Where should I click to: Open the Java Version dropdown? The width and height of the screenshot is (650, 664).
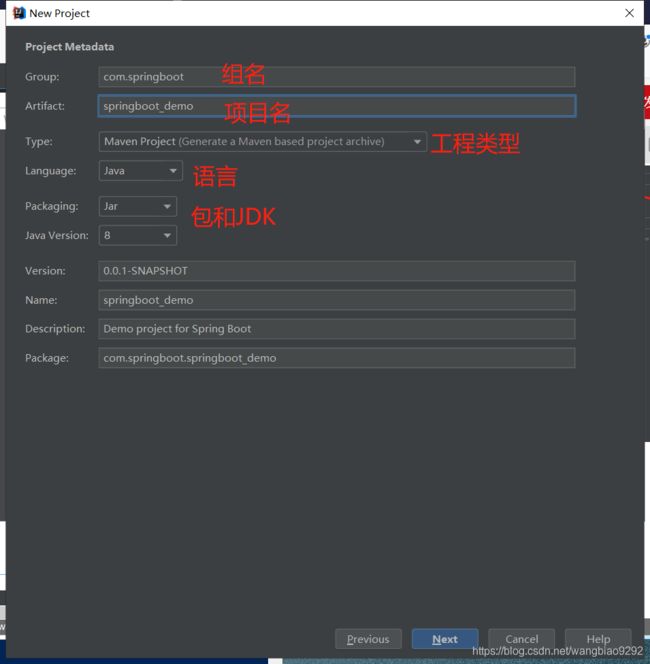138,235
